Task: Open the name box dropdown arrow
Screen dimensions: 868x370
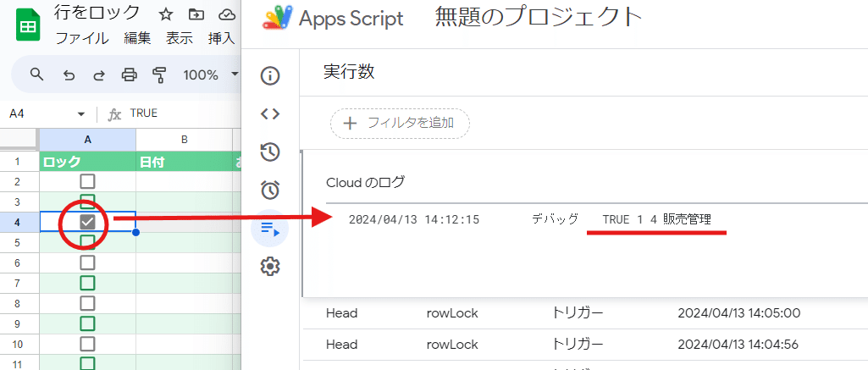Action: click(x=81, y=114)
